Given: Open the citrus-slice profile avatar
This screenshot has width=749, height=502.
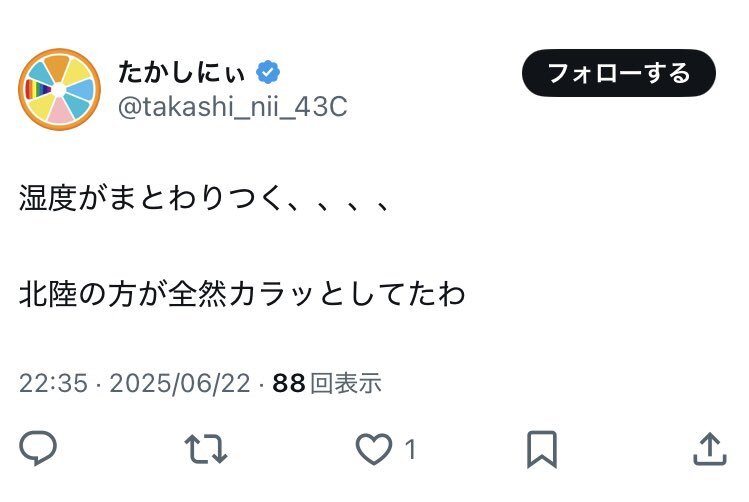Looking at the screenshot, I should [x=59, y=89].
